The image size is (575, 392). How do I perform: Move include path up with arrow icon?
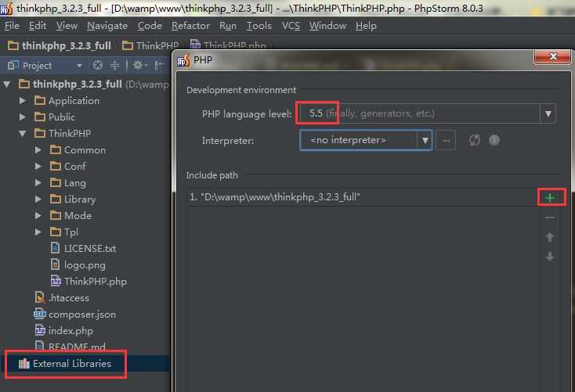coord(550,237)
